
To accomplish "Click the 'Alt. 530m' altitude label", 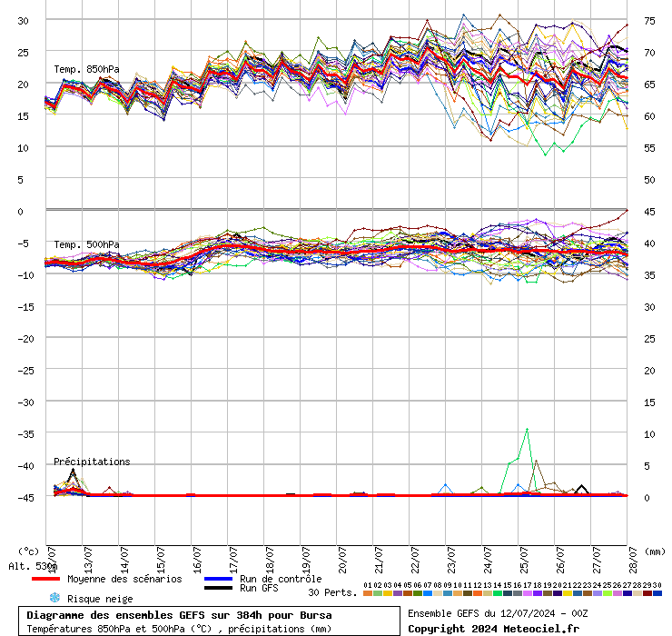I will (33, 567).
